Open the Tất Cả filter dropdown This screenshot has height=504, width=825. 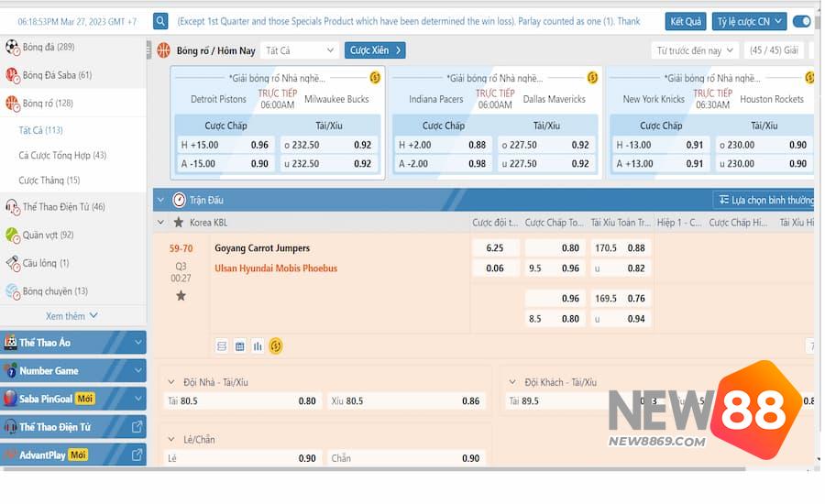pyautogui.click(x=300, y=50)
